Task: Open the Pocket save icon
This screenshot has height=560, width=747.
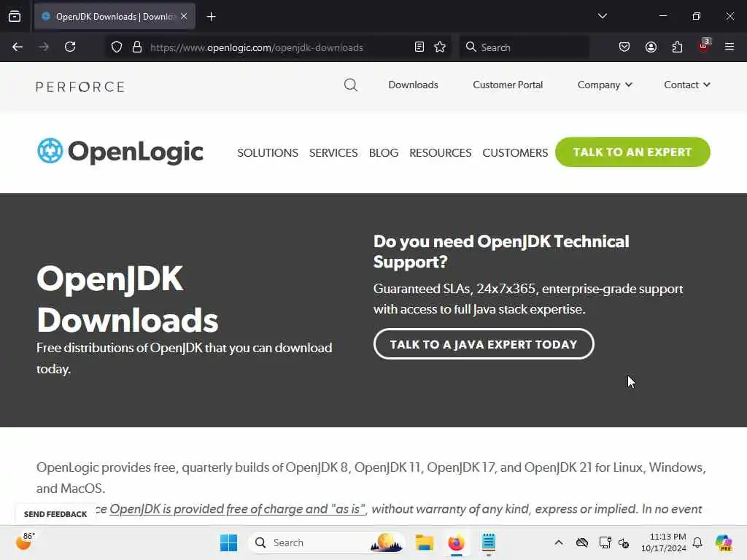Action: coord(624,47)
